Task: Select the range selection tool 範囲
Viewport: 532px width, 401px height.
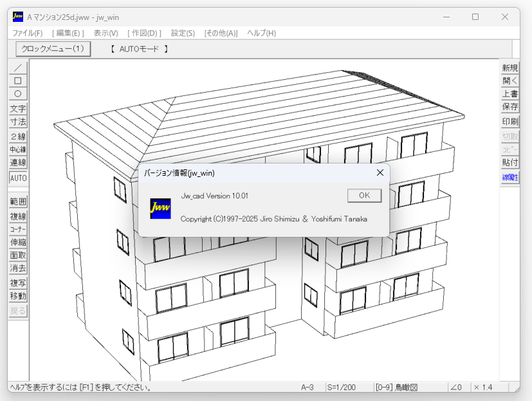Action: pos(17,202)
